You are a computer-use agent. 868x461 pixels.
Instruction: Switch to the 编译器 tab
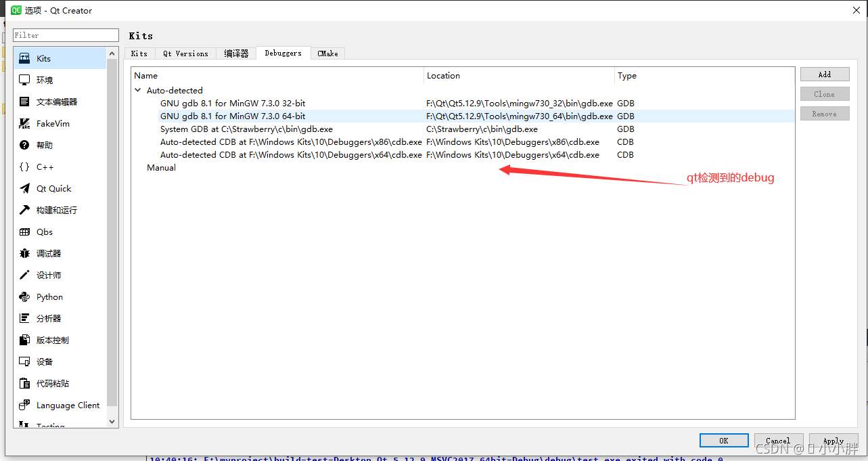click(236, 53)
